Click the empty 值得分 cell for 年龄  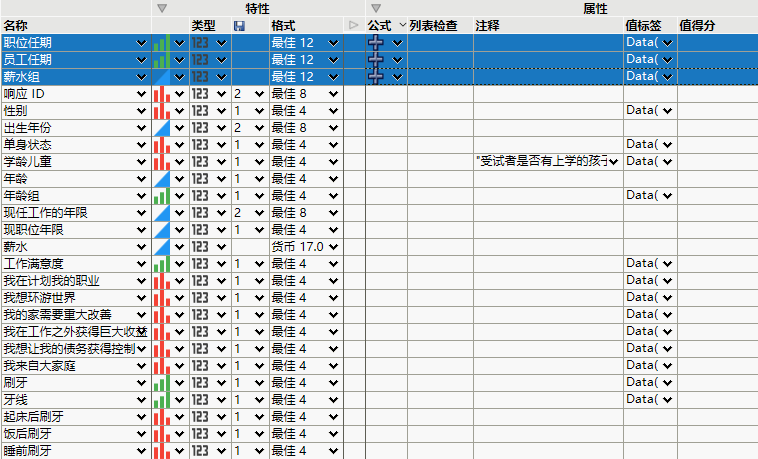click(717, 179)
